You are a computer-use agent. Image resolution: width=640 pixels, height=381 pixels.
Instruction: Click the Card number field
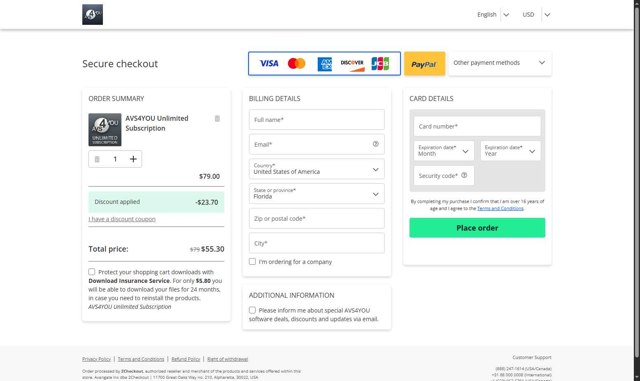point(477,126)
